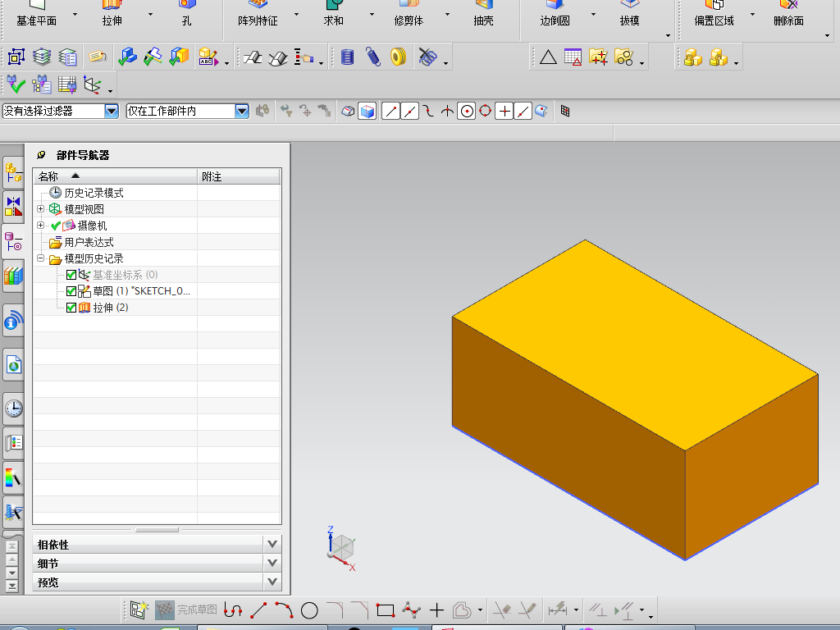Click the navigator horizontal scrollbar thumb
This screenshot has height=630, width=840.
click(x=157, y=530)
